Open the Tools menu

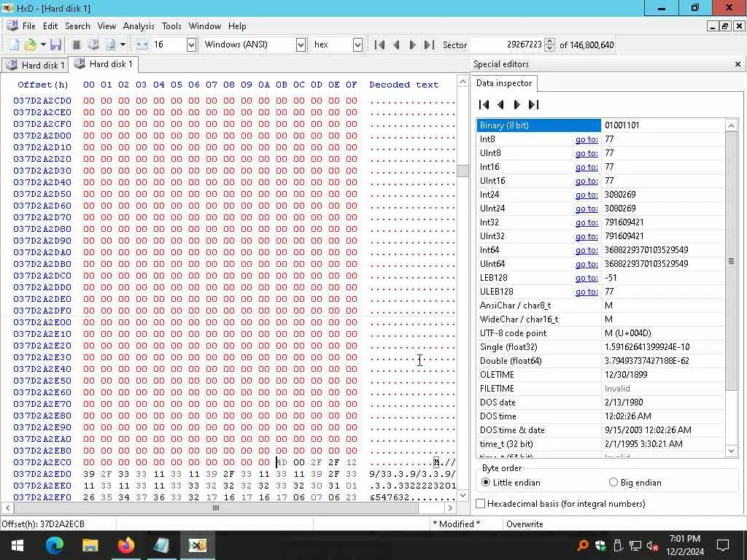point(171,26)
